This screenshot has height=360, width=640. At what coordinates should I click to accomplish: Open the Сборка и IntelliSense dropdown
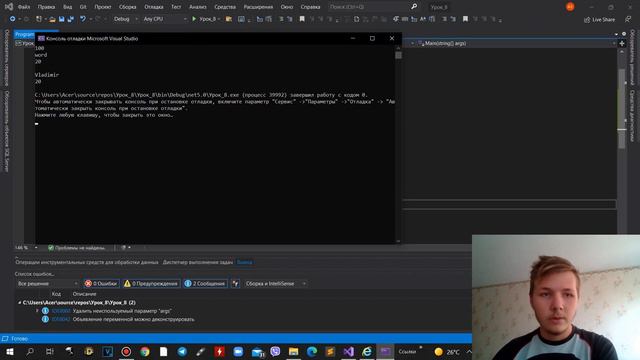coord(276,284)
